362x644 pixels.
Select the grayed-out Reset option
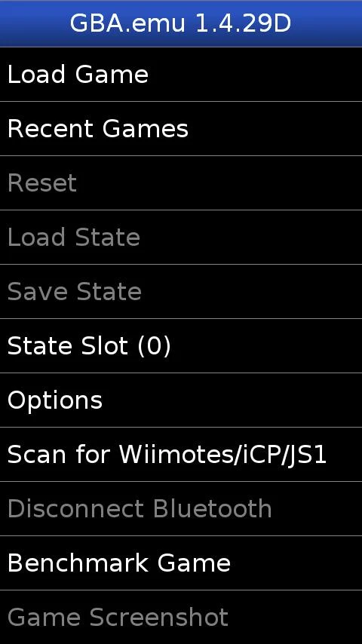[181, 182]
